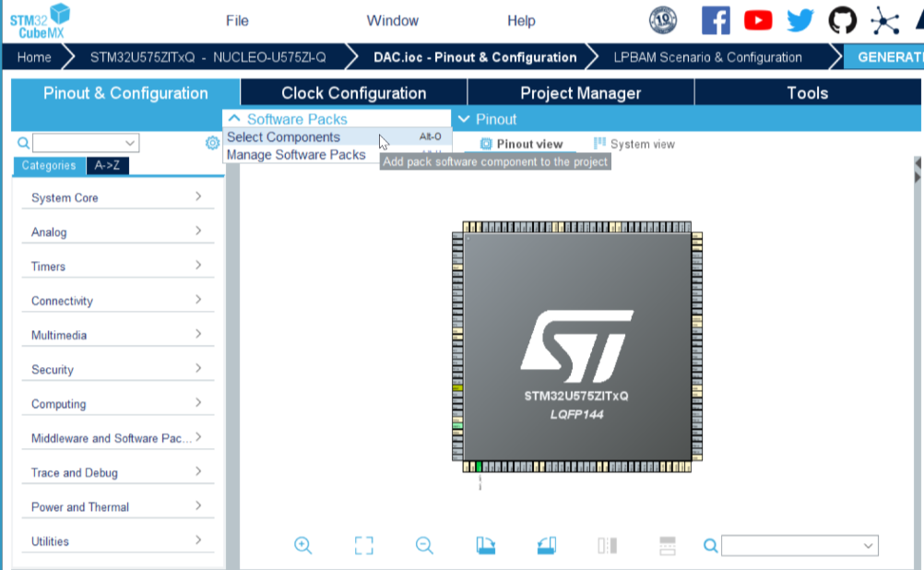Image resolution: width=924 pixels, height=570 pixels.
Task: Collapse the Software Packs menu header
Action: (x=235, y=118)
